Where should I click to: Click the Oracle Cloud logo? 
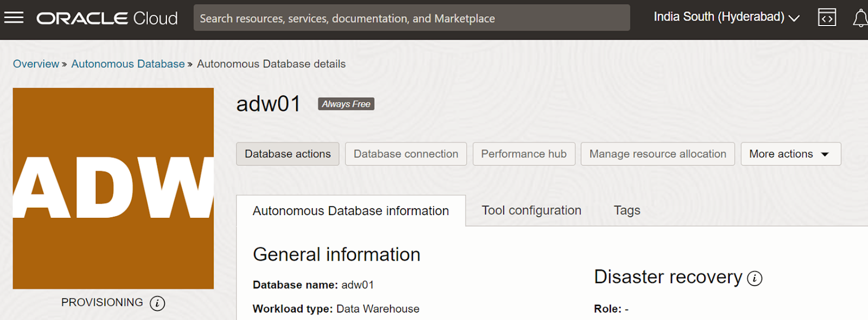coord(107,18)
